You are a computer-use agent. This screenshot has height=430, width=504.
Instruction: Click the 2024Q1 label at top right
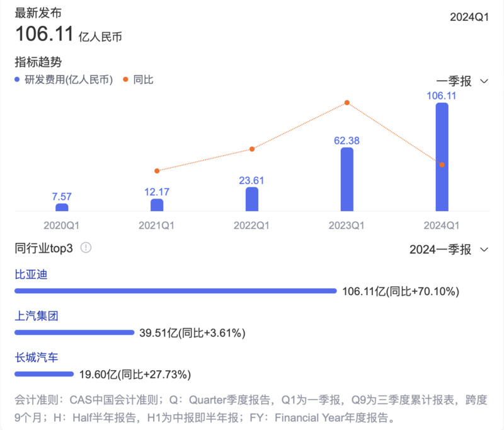tap(469, 17)
